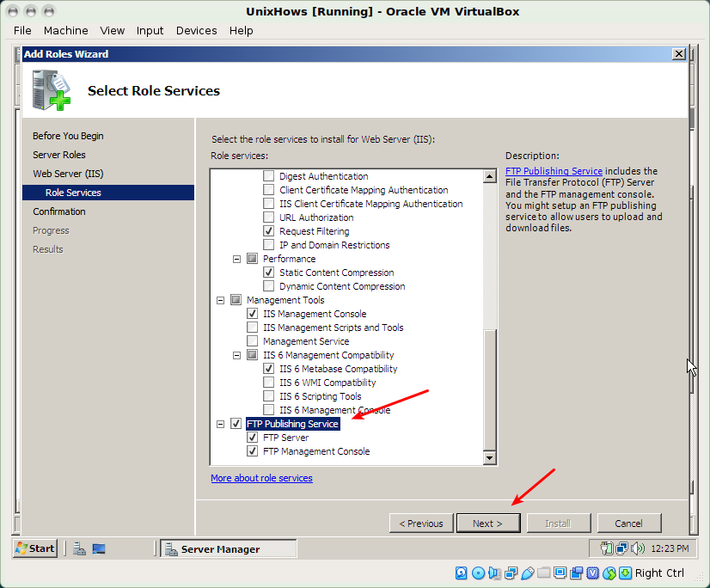710x588 pixels.
Task: Click role services list scroll up arrow
Action: (489, 176)
